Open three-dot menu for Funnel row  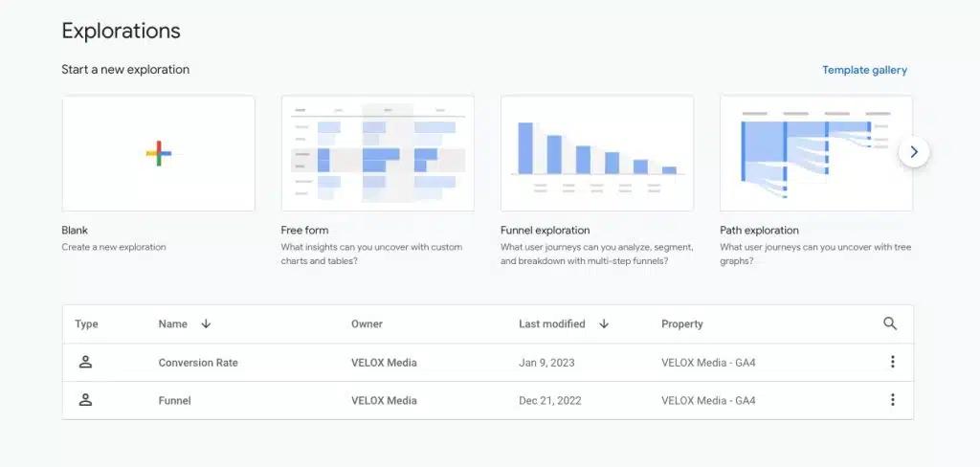(x=893, y=400)
